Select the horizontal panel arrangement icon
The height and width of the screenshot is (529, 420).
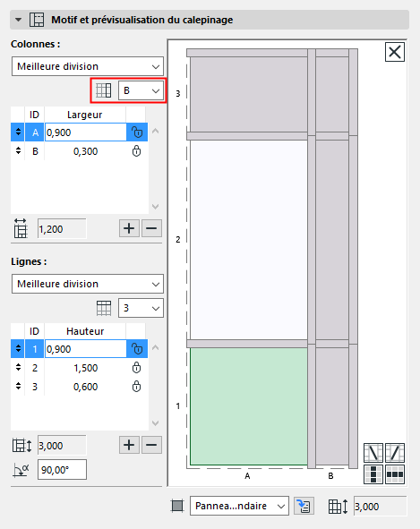coord(395,474)
